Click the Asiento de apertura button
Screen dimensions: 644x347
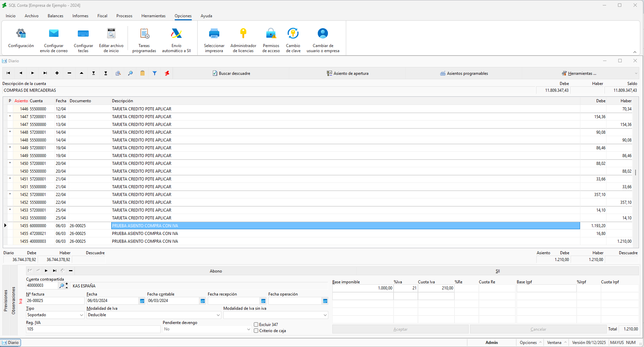click(348, 73)
